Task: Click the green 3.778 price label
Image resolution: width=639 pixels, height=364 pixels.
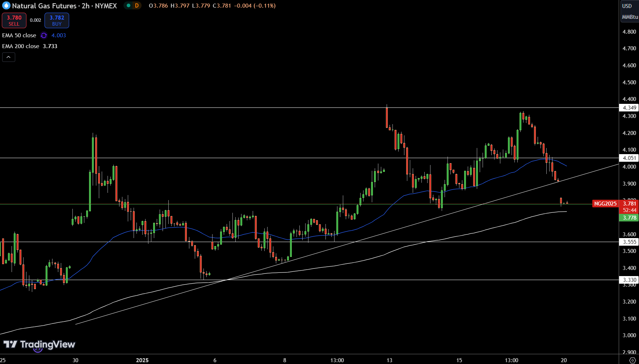Action: [629, 218]
